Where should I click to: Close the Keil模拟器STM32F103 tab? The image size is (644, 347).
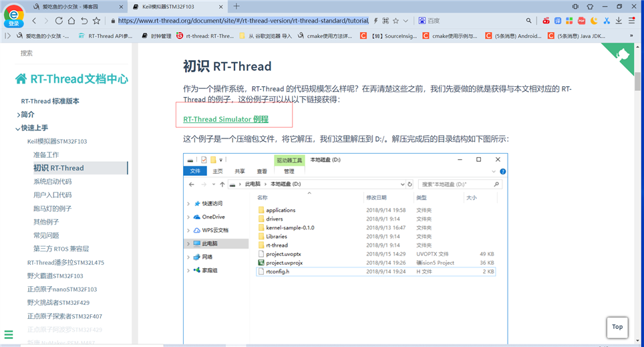click(x=220, y=7)
